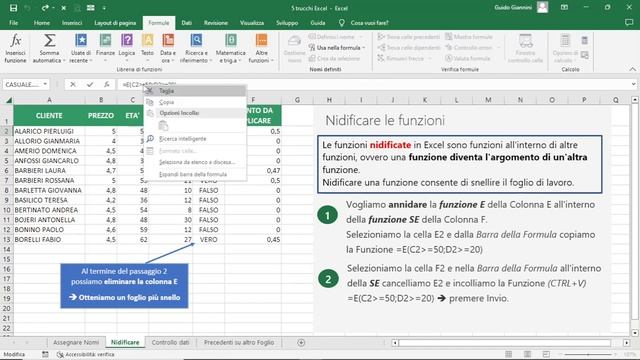
Task: Open the Logica function library
Action: click(x=127, y=49)
